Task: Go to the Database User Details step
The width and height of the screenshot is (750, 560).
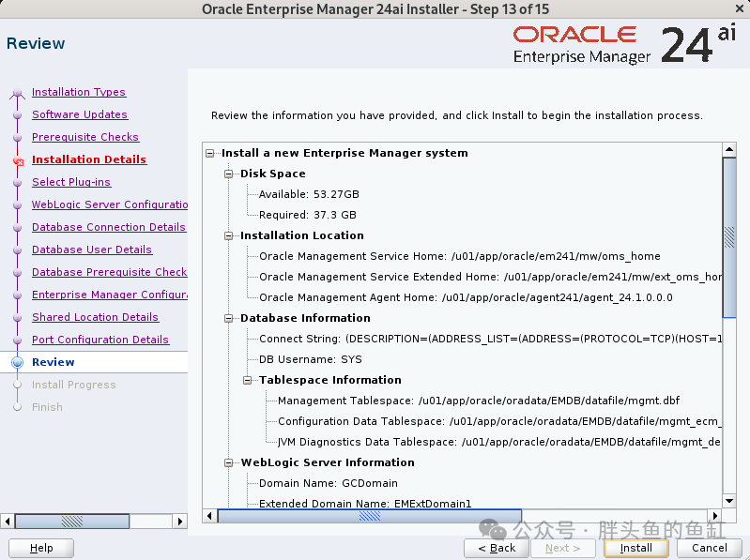Action: point(92,249)
